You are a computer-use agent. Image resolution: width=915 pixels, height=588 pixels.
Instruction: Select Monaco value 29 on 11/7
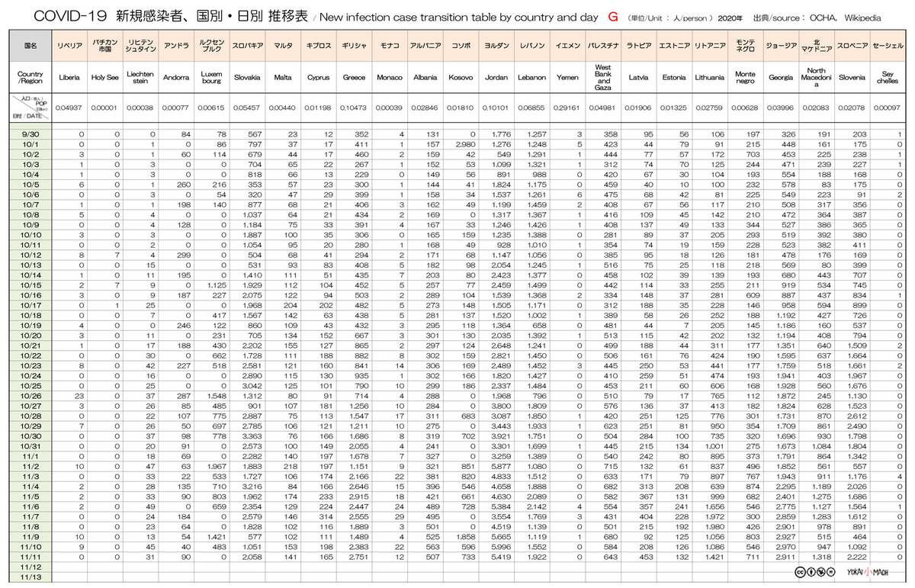pyautogui.click(x=400, y=516)
